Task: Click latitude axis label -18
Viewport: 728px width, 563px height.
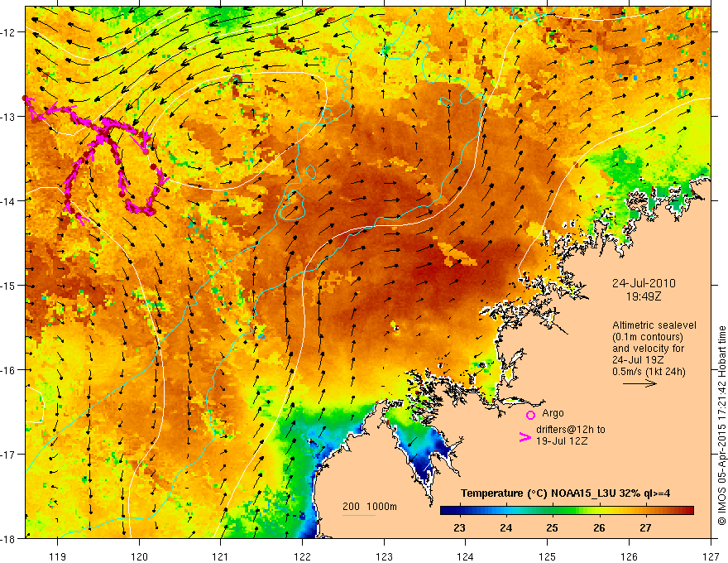Action: pos(10,539)
